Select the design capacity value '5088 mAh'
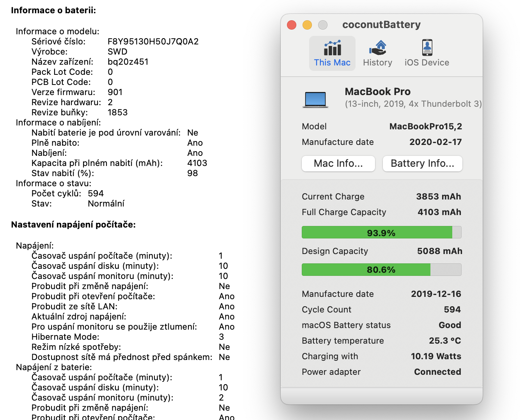This screenshot has height=420, width=524. click(440, 251)
